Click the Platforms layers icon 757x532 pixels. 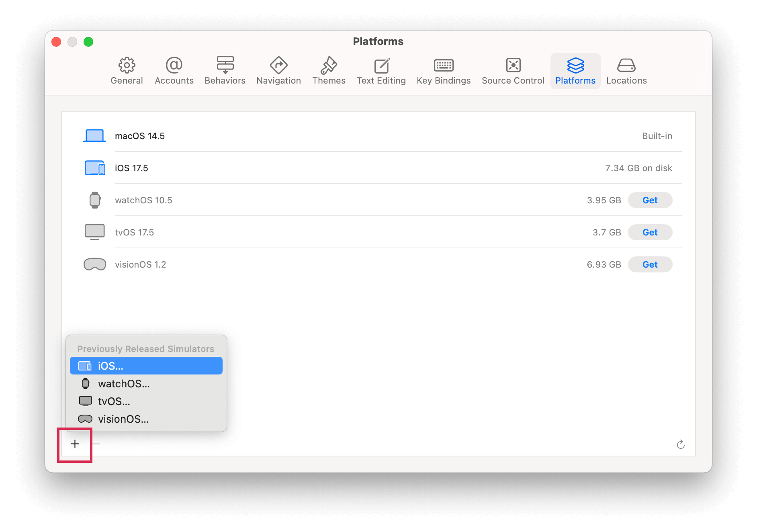click(x=575, y=65)
